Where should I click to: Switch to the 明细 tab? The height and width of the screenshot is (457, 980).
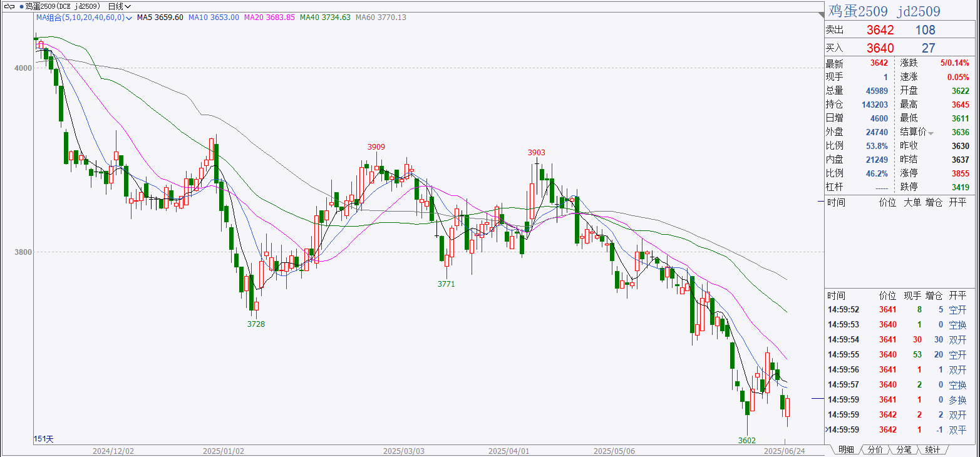click(x=845, y=449)
